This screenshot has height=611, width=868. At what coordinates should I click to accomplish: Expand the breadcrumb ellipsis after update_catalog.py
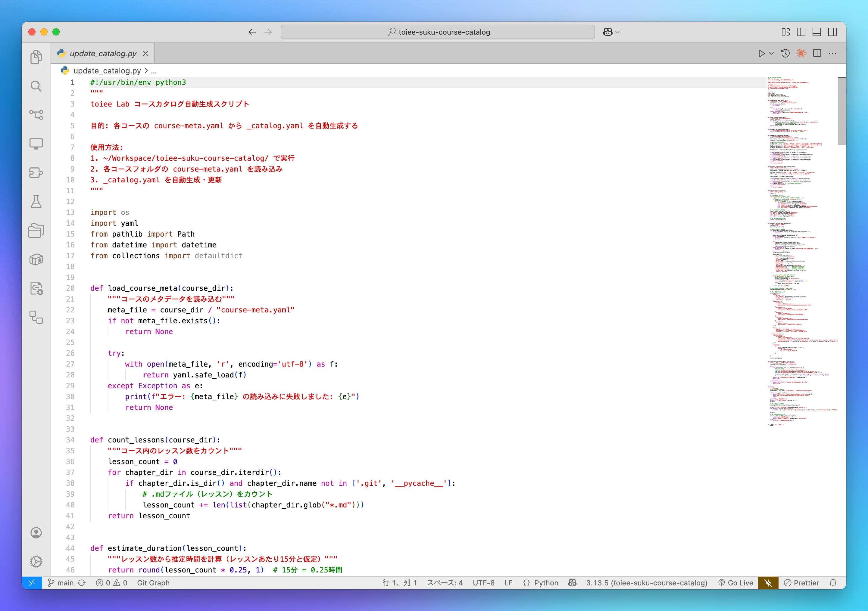[154, 71]
